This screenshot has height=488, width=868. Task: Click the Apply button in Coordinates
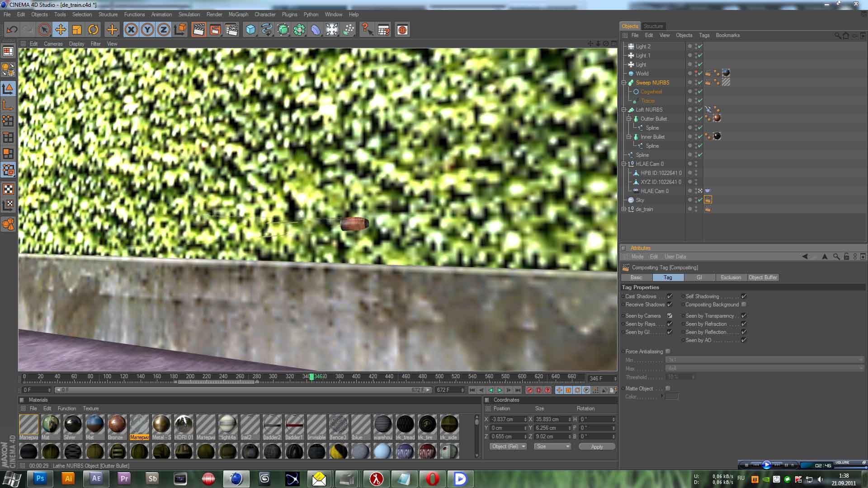point(596,447)
